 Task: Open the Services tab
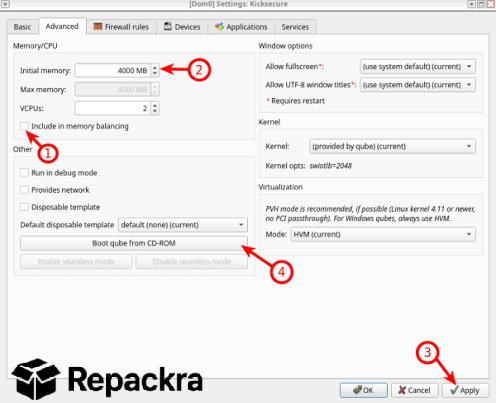pyautogui.click(x=295, y=27)
